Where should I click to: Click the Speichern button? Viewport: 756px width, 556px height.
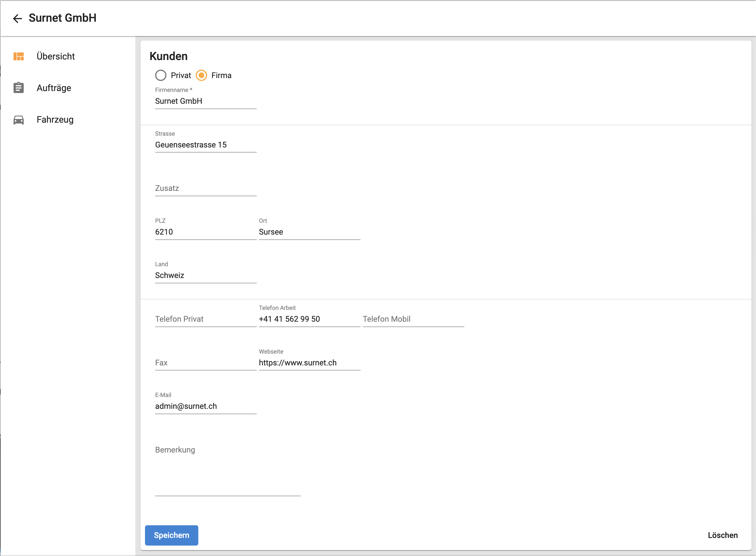coord(172,535)
